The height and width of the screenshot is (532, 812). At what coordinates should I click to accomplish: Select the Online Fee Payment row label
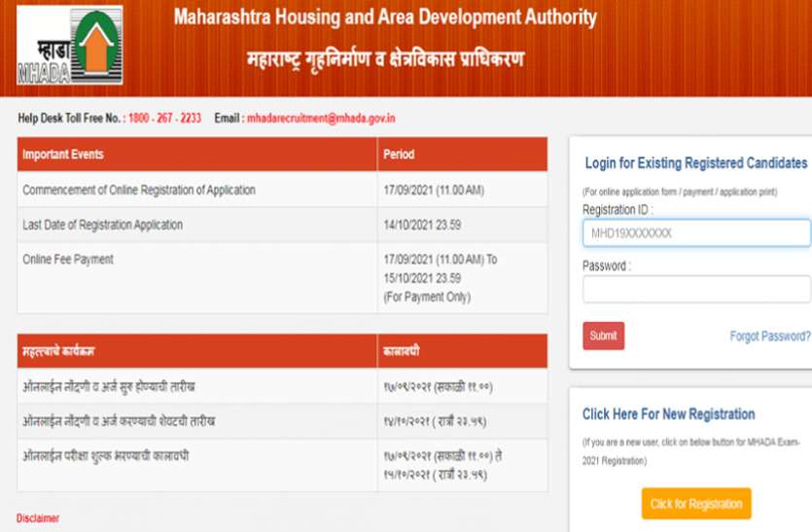(x=68, y=260)
